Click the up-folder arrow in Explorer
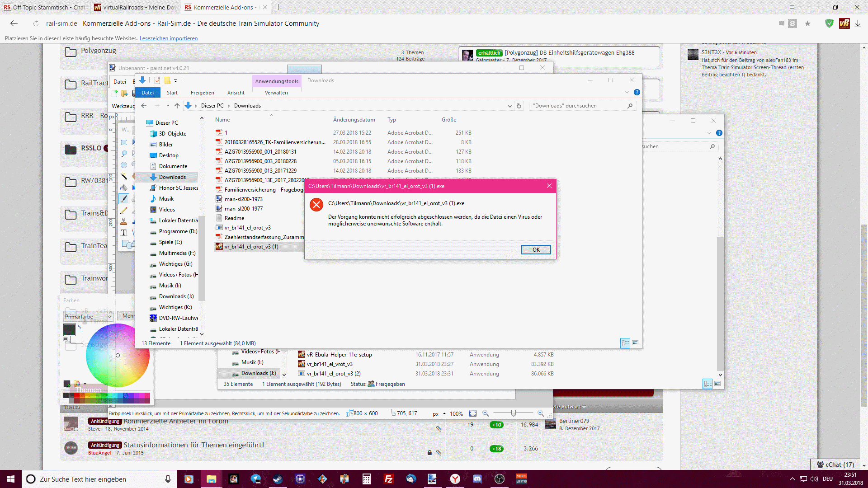The image size is (868, 488). tap(177, 106)
